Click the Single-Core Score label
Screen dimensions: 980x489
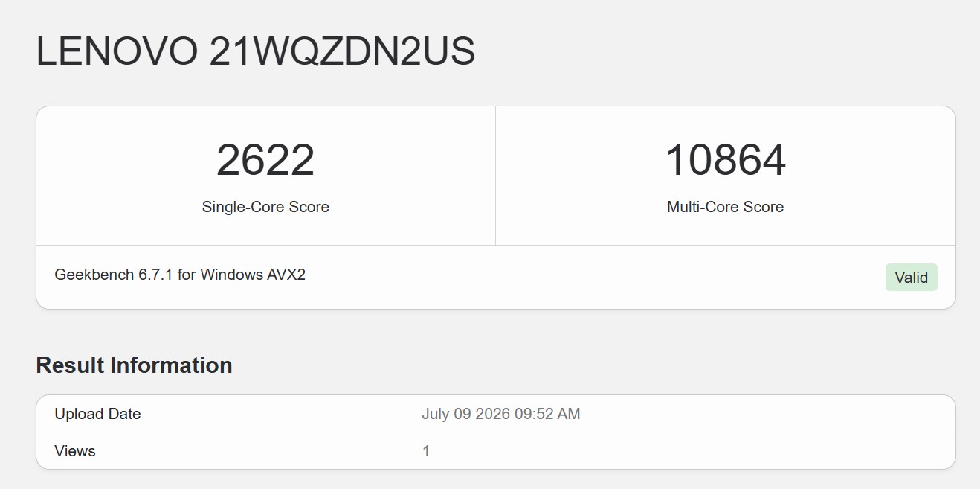coord(265,207)
